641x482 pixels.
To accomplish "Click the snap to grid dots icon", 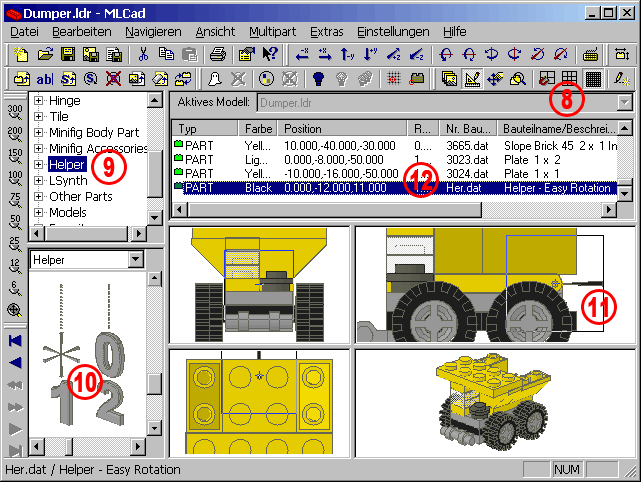I will tap(394, 78).
